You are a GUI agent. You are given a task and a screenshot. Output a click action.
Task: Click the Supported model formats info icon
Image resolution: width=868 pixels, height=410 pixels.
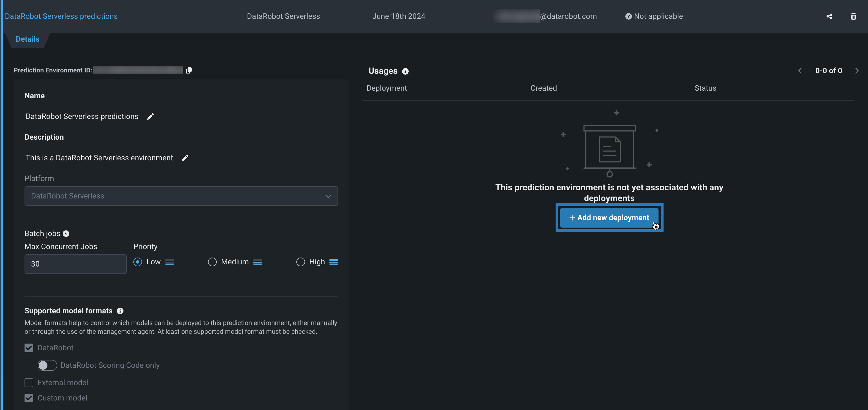pyautogui.click(x=120, y=311)
